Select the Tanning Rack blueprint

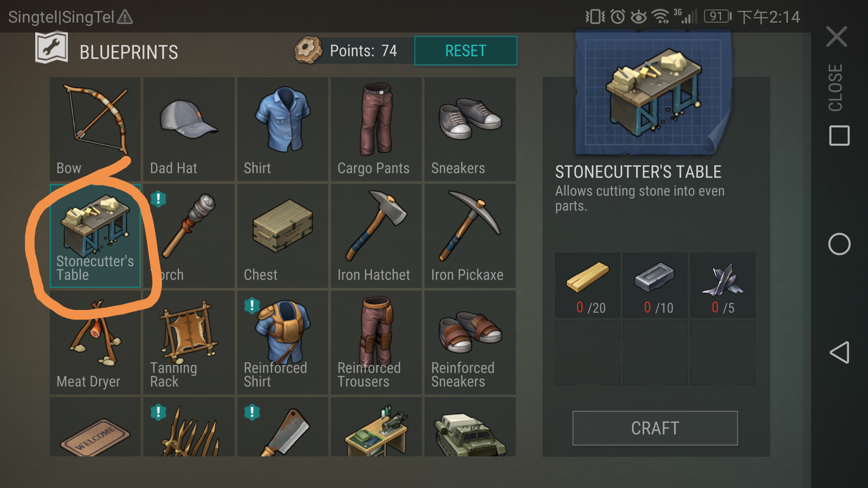(x=189, y=343)
